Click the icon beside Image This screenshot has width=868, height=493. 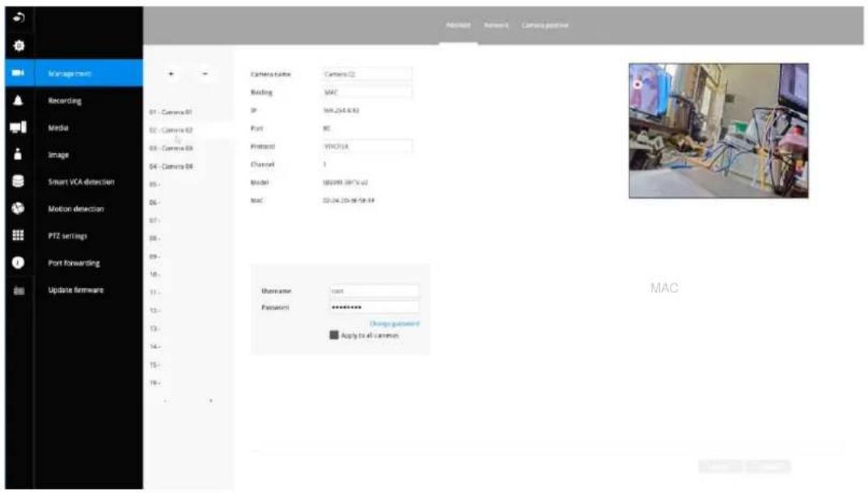pos(18,154)
